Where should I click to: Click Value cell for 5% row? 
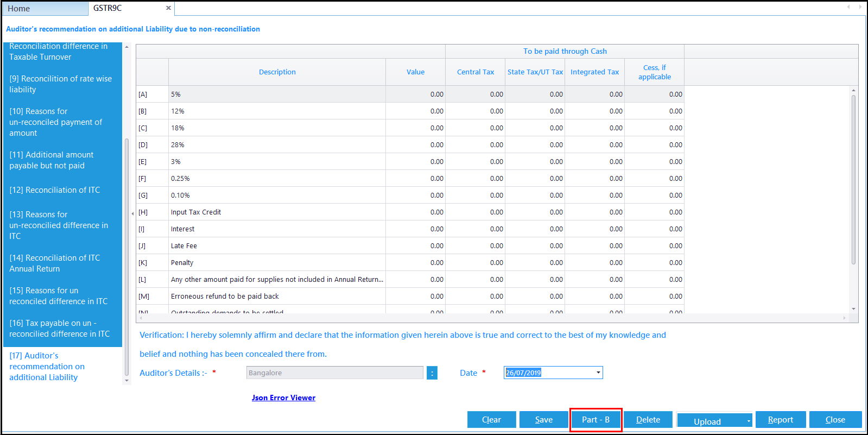[416, 94]
